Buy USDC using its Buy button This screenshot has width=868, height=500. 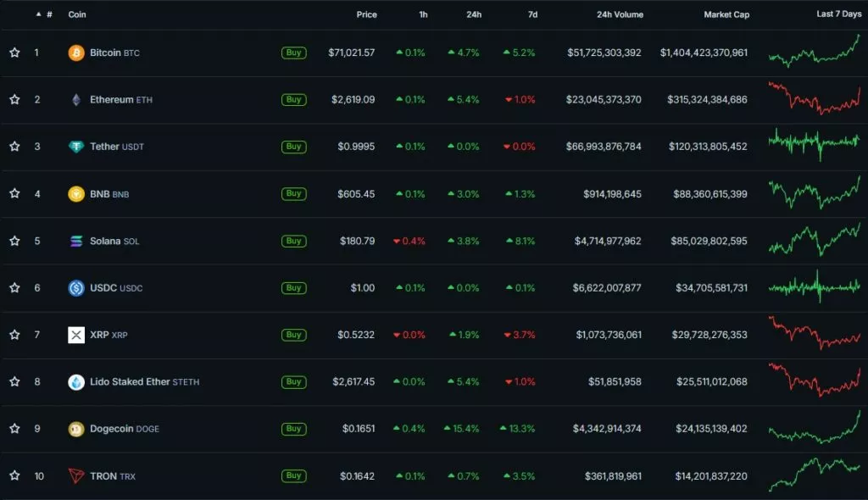tap(293, 288)
